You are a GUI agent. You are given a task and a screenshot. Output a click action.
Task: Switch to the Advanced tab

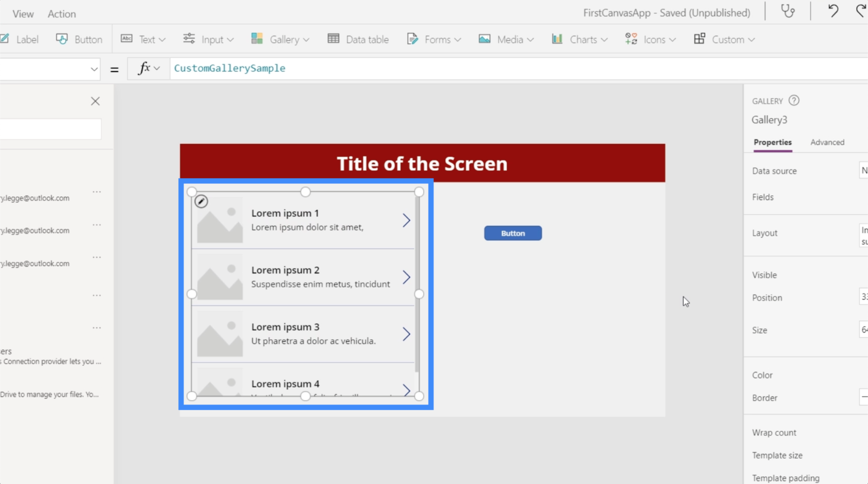[827, 142]
